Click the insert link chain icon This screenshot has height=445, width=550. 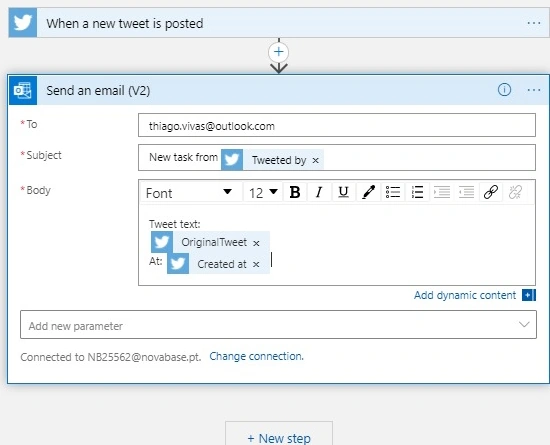[491, 192]
